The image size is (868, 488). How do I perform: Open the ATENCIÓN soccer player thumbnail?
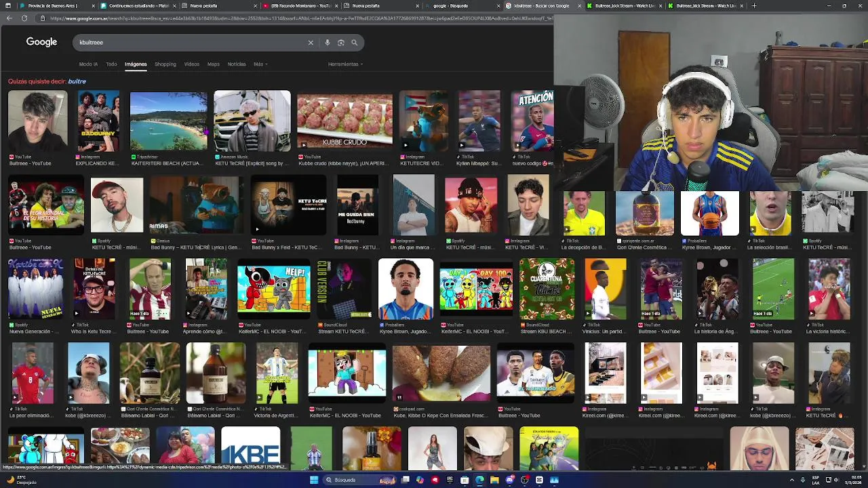click(x=532, y=121)
